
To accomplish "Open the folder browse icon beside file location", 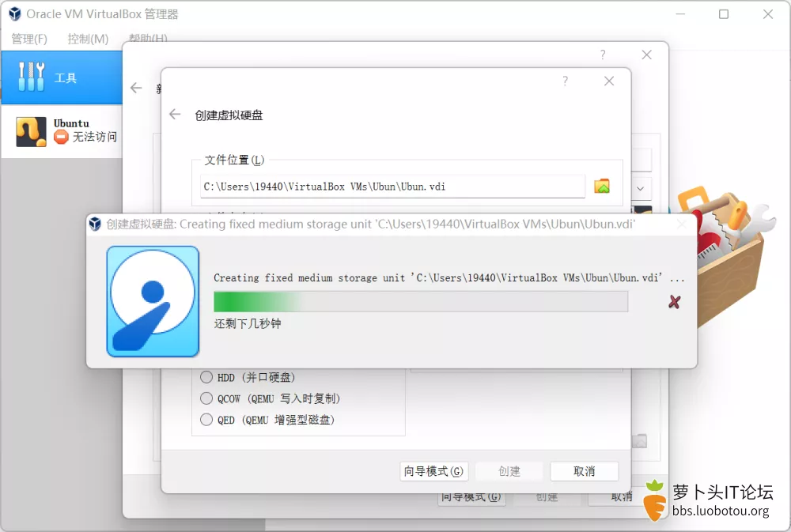I will (x=602, y=186).
